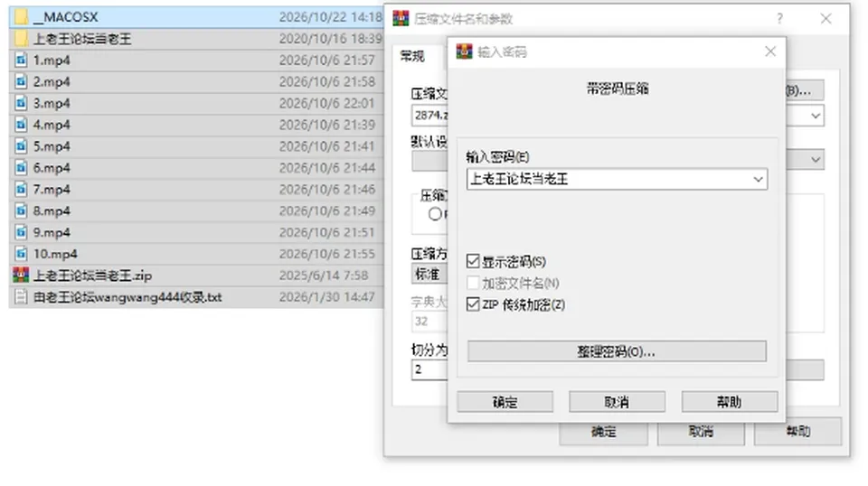Click the ? help button in title bar
This screenshot has height=486, width=868.
pos(779,18)
